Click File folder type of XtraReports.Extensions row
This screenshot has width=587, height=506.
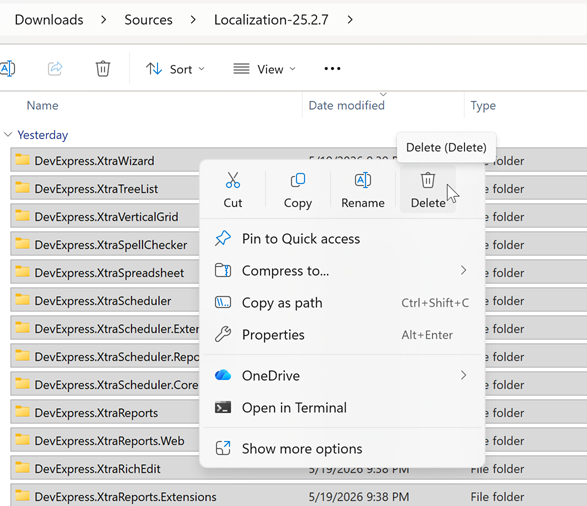(x=497, y=497)
